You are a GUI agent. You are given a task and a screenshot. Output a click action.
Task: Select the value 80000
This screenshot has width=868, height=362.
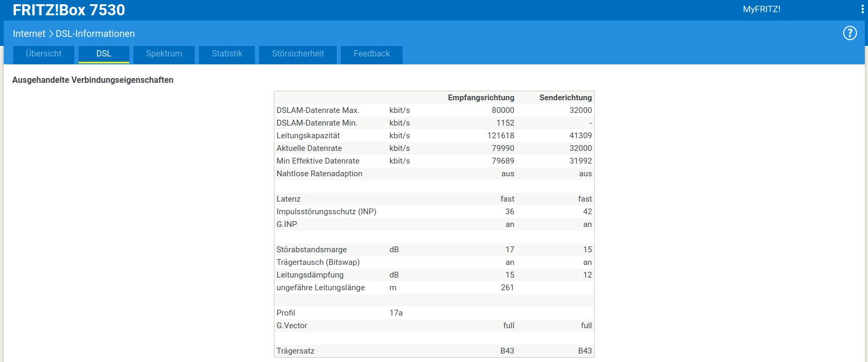503,110
